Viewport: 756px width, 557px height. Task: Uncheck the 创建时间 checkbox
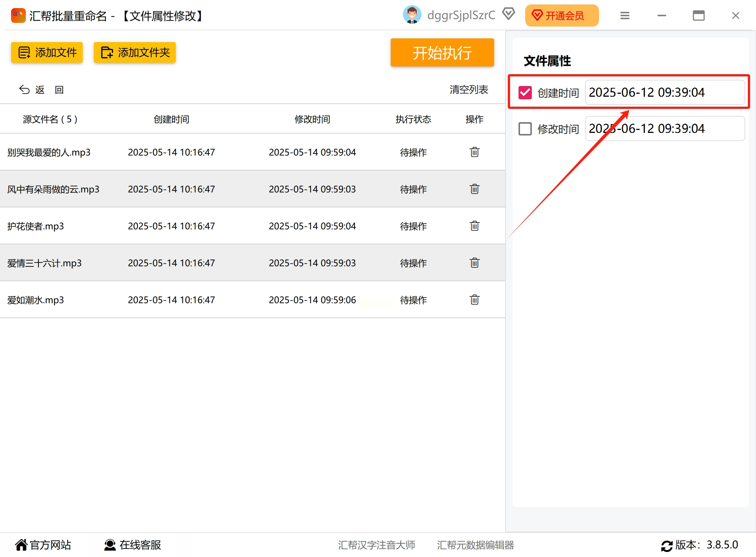tap(525, 92)
